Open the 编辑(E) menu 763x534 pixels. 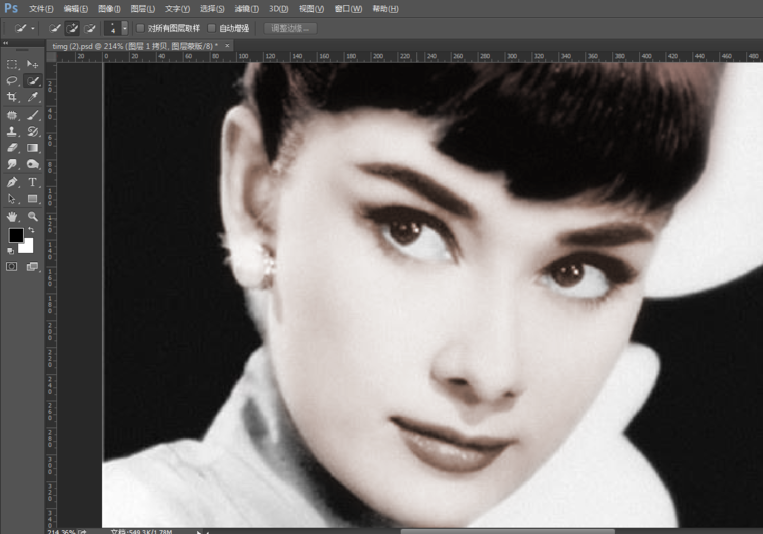click(76, 9)
